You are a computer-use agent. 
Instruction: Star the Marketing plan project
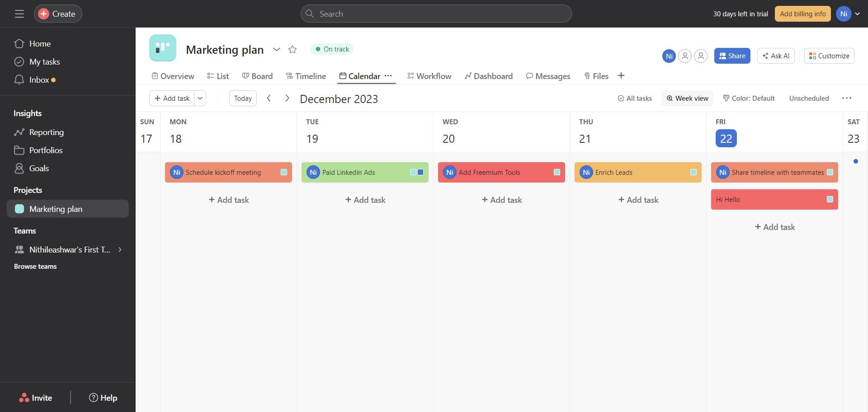(x=292, y=49)
